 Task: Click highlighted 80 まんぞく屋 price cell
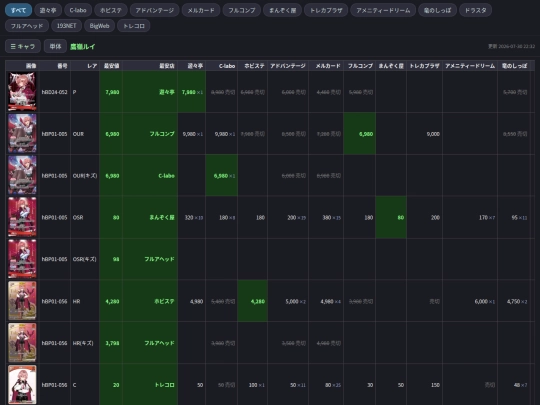pos(391,217)
